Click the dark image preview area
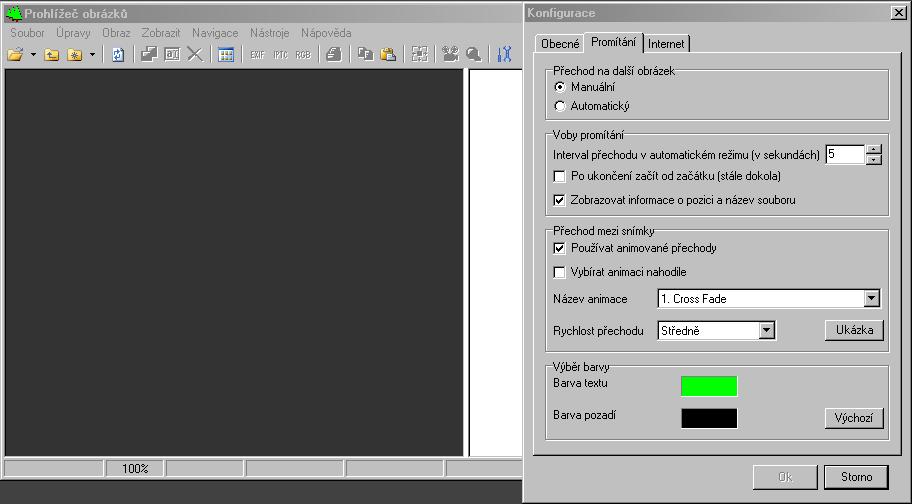The height and width of the screenshot is (504, 912). pyautogui.click(x=234, y=262)
